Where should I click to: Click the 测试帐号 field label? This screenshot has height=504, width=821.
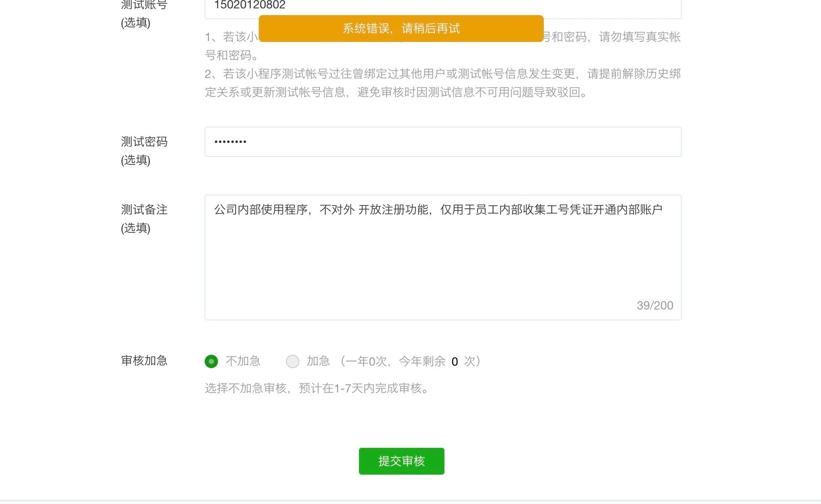click(144, 5)
